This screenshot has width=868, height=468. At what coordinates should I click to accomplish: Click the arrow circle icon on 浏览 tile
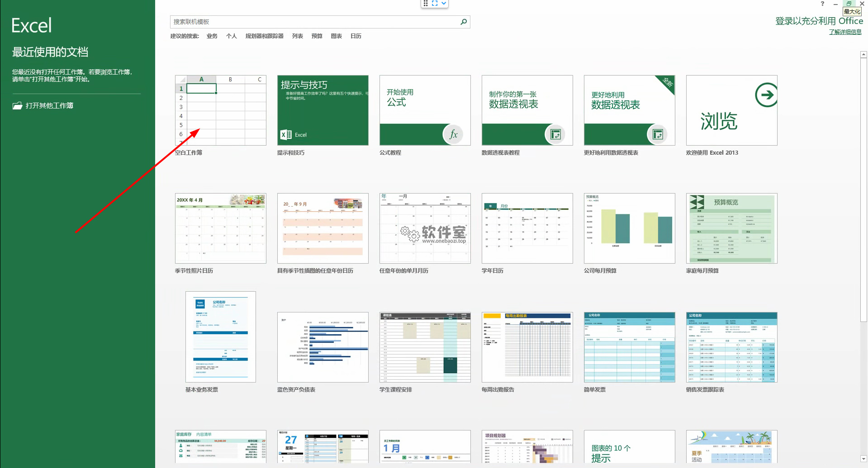767,95
